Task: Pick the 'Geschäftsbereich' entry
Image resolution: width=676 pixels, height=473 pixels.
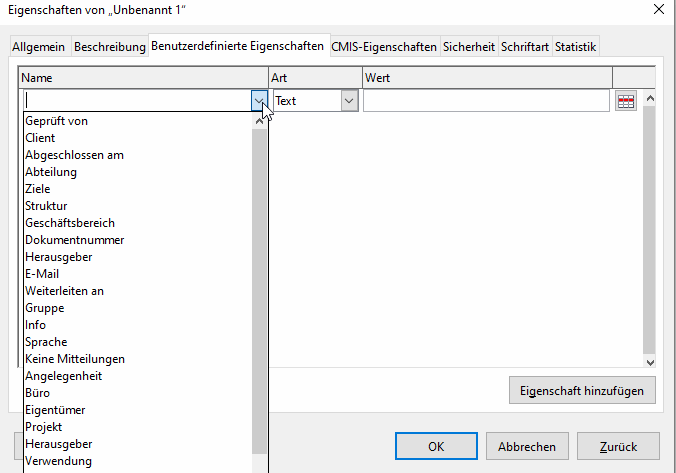Action: 138,223
